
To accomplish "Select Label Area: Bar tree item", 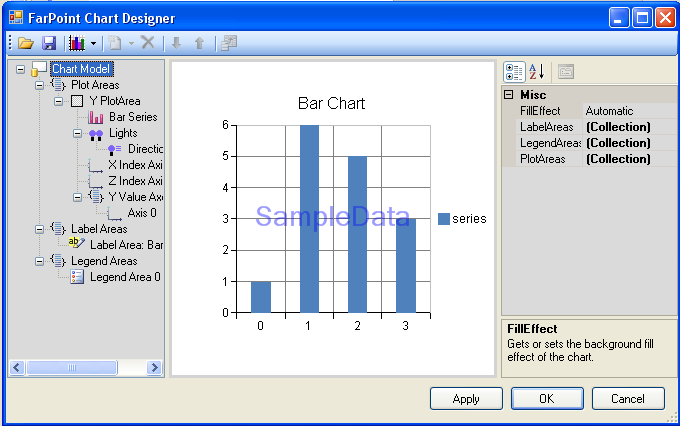I will click(126, 245).
